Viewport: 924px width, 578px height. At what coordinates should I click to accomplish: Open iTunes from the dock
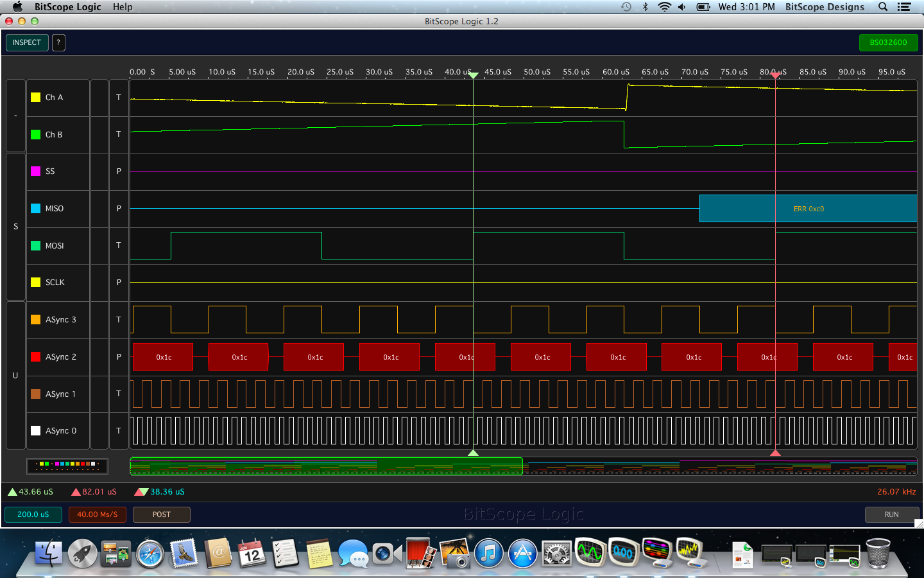(x=489, y=554)
